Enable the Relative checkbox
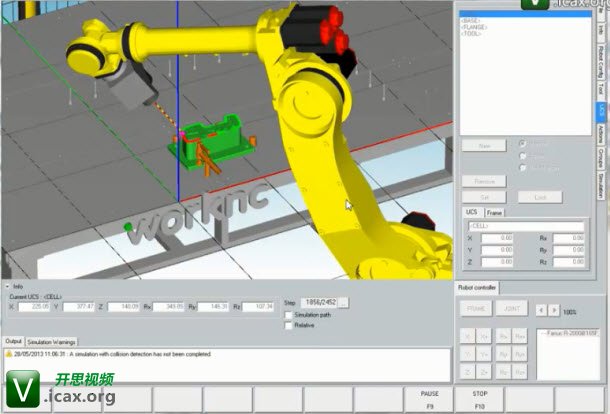The height and width of the screenshot is (414, 610). [288, 325]
